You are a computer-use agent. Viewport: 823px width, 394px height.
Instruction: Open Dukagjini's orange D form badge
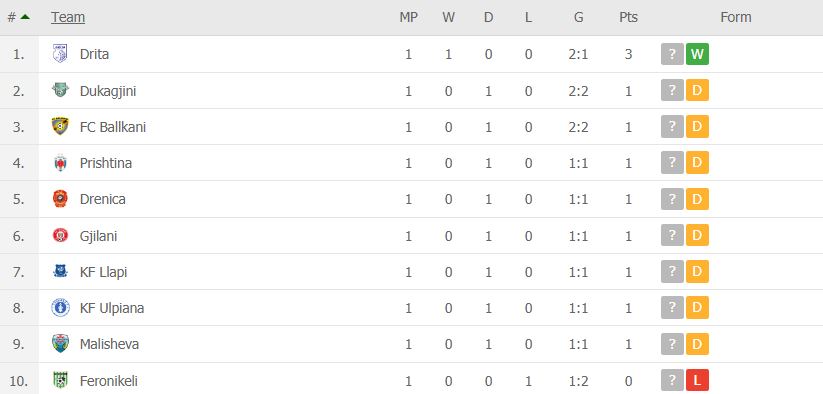[697, 90]
